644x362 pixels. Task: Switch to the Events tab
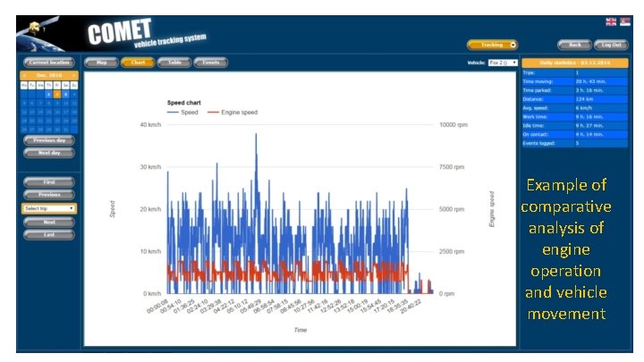coord(211,63)
